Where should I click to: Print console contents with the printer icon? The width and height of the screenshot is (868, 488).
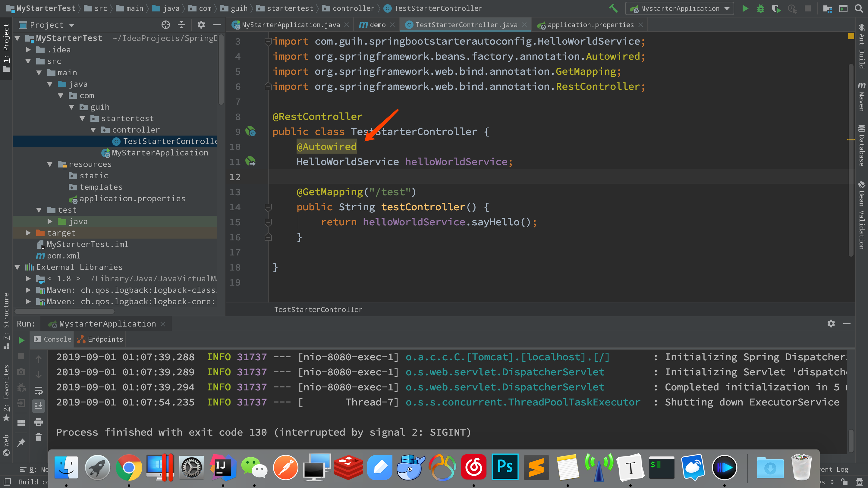pyautogui.click(x=39, y=422)
